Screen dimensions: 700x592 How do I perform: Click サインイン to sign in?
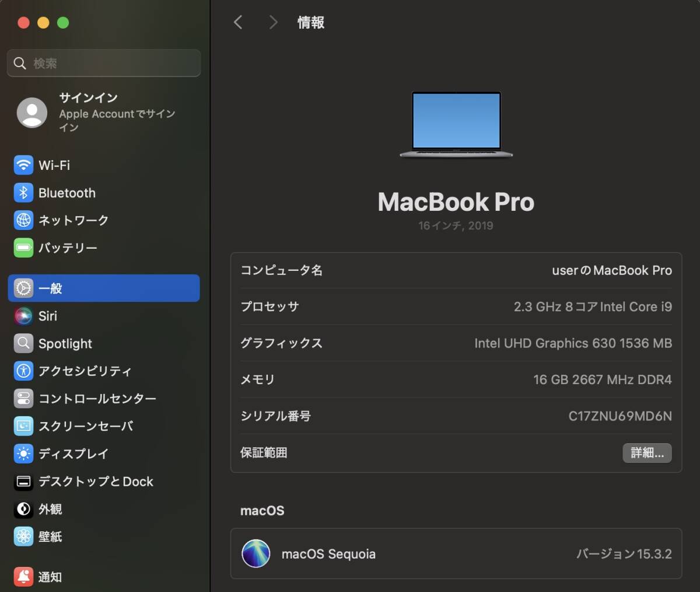88,97
